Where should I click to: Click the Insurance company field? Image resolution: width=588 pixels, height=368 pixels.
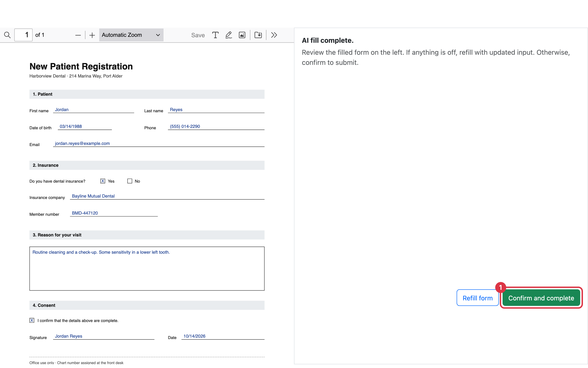167,196
